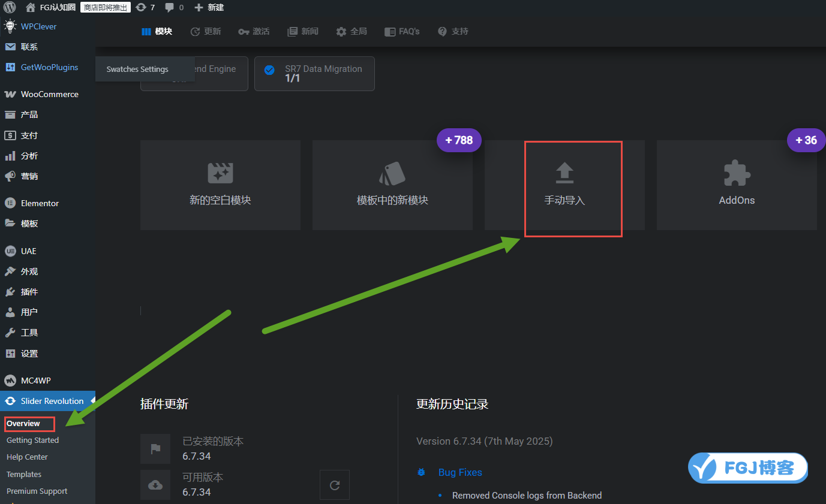Open Help Center submenu item
Screen dimensions: 826x504
coord(27,457)
